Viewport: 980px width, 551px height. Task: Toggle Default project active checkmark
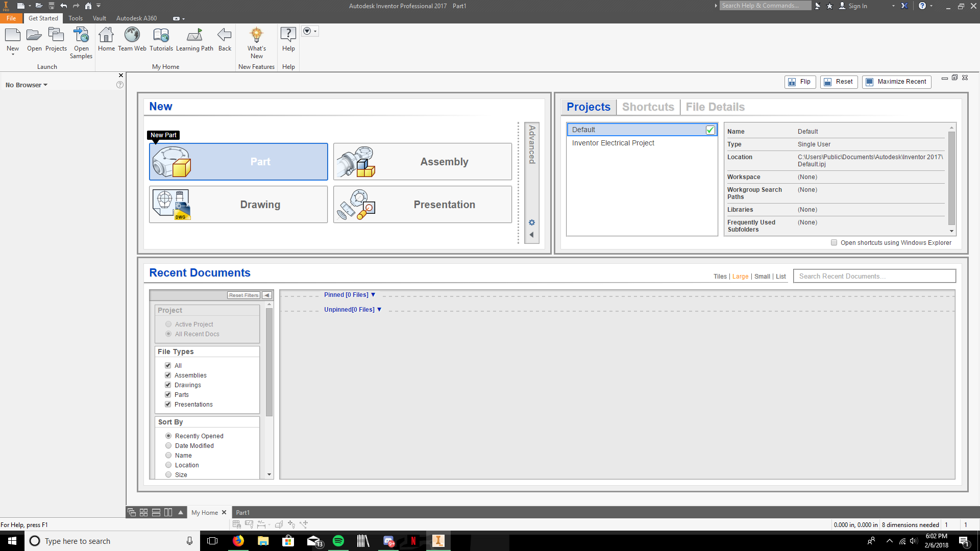[710, 130]
